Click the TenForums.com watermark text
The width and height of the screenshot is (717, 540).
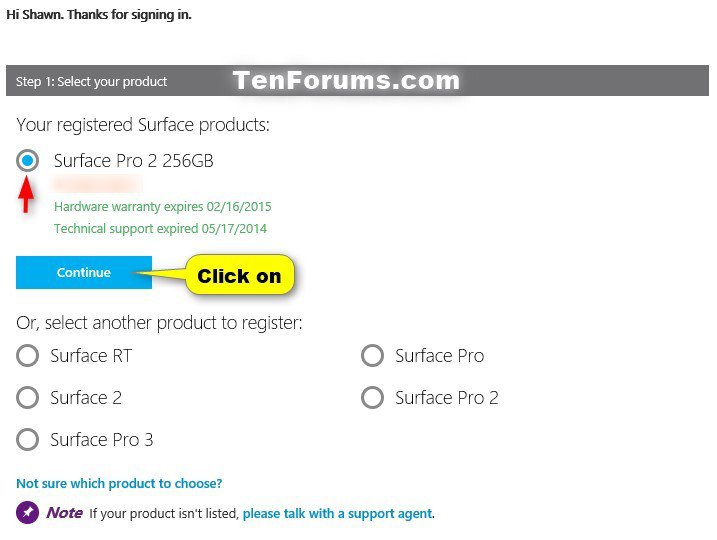click(x=346, y=80)
